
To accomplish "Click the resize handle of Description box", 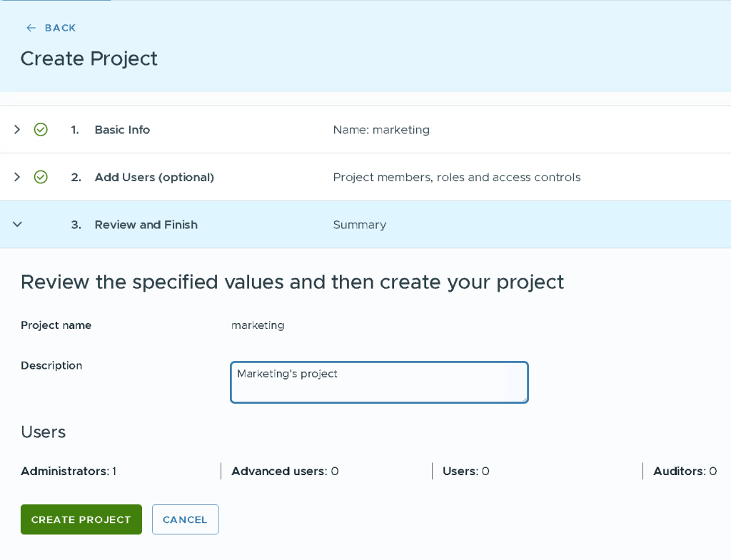I will (524, 399).
